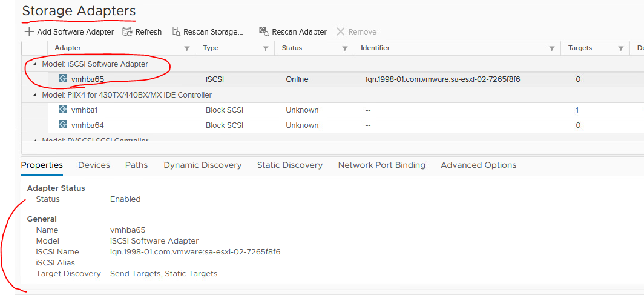The height and width of the screenshot is (295, 644).
Task: Click the disabled Remove X icon
Action: point(340,31)
